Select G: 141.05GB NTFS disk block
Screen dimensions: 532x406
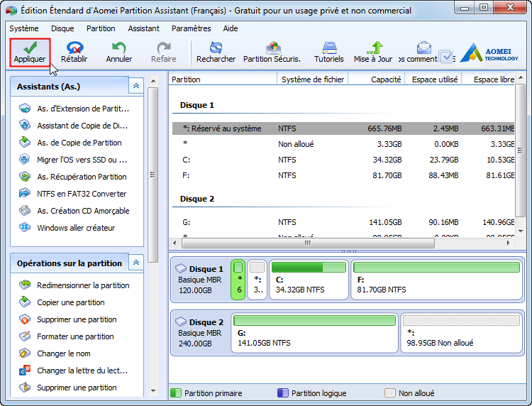[314, 333]
